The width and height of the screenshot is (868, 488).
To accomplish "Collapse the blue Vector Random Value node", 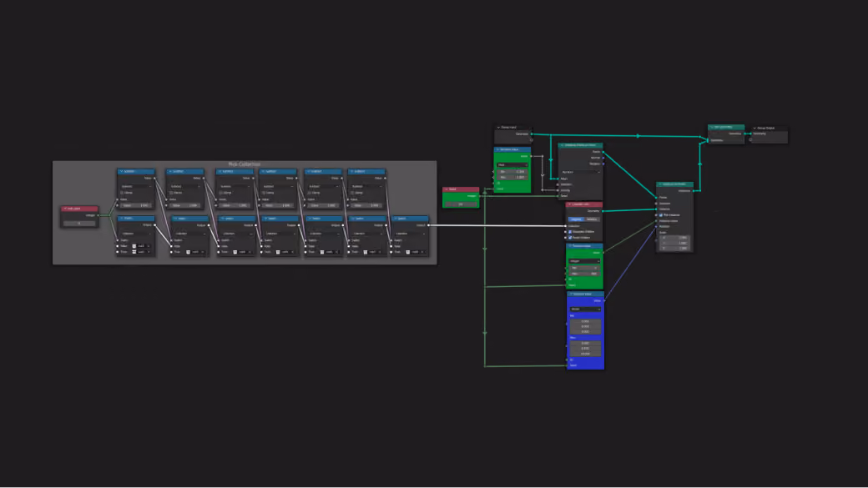I will click(571, 294).
